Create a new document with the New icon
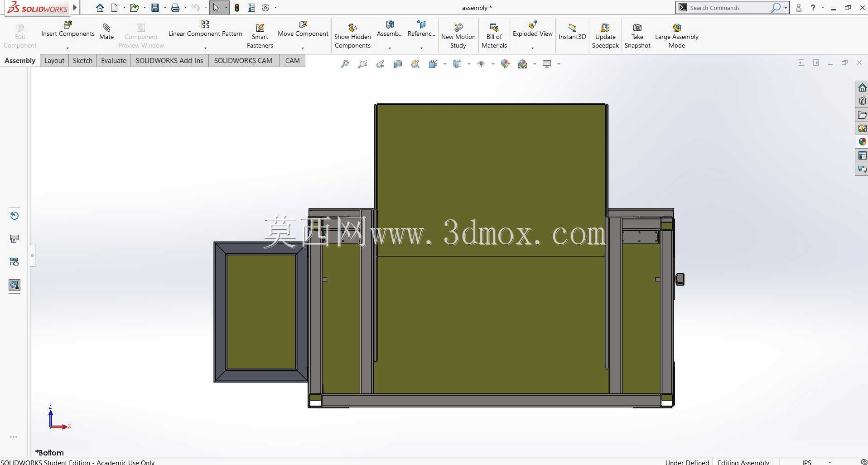The width and height of the screenshot is (868, 465). 114,8
